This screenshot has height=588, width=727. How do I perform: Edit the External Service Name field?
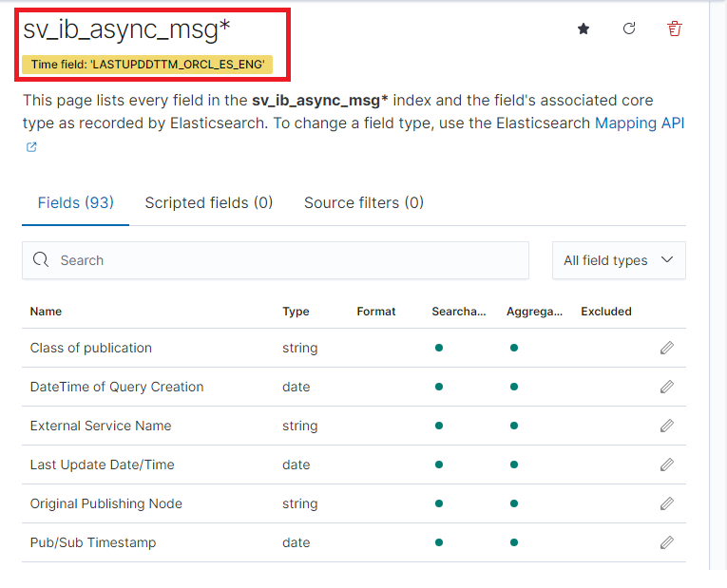[x=667, y=426]
